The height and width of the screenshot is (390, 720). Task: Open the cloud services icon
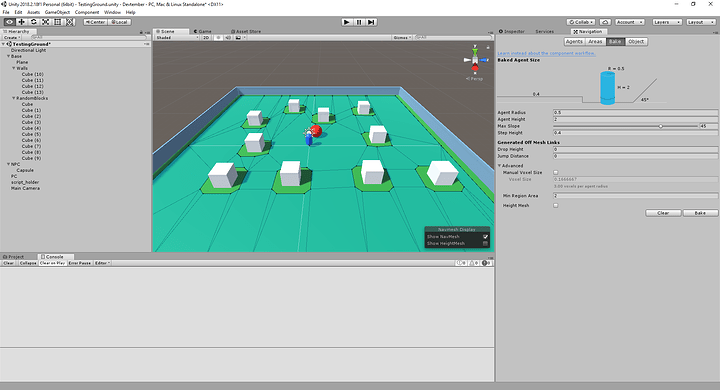[x=605, y=22]
